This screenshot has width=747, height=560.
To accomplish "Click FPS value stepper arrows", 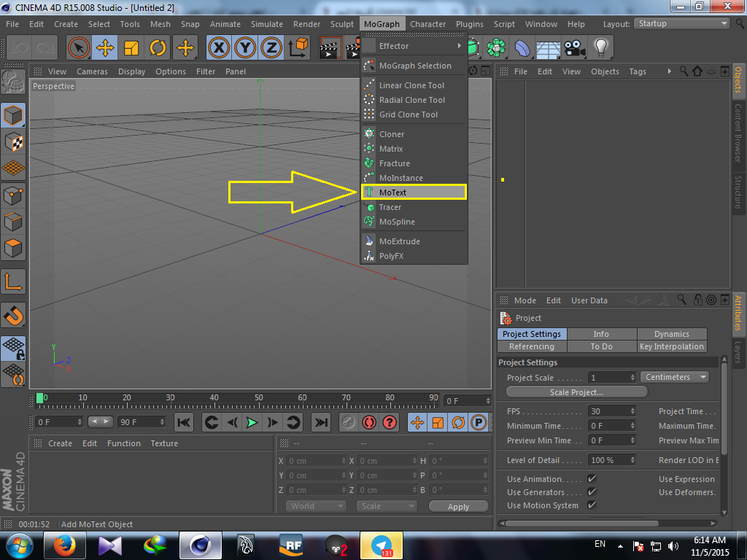I will 632,411.
